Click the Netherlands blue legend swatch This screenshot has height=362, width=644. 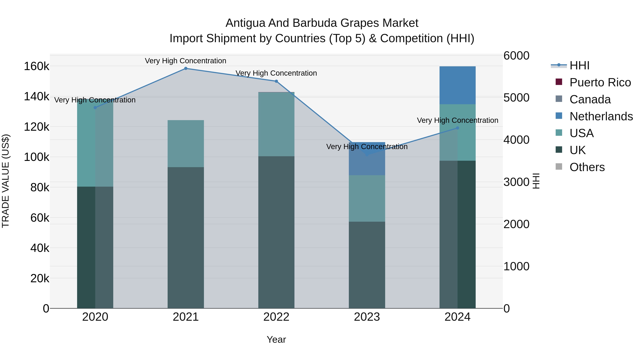559,116
